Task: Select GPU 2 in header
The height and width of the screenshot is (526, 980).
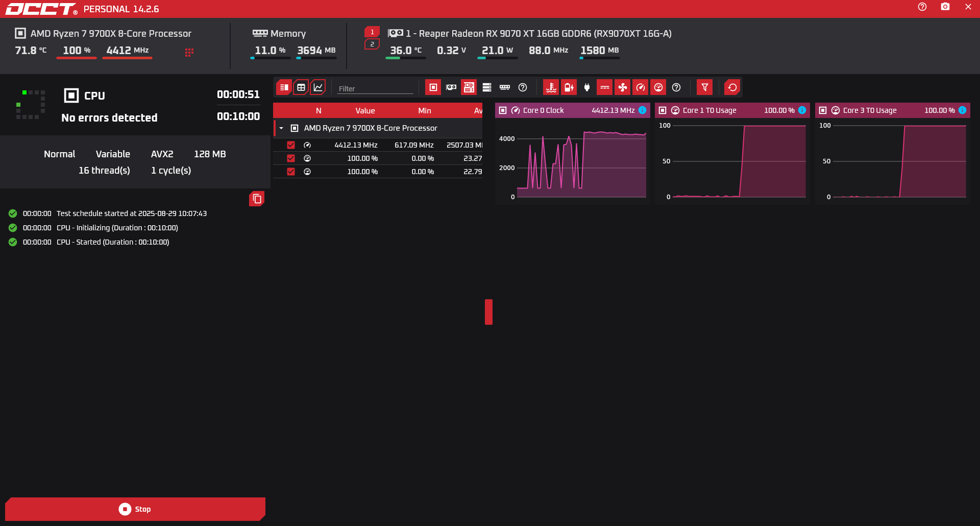Action: 372,44
